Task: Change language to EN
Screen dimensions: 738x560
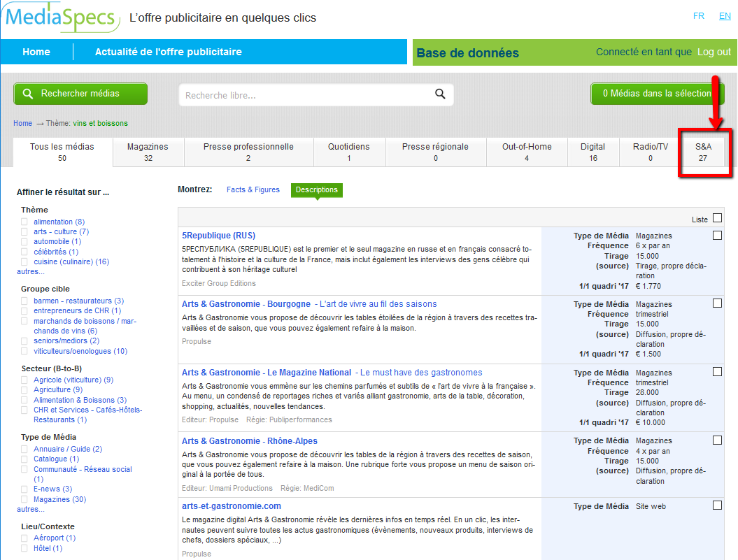Action: (x=725, y=16)
